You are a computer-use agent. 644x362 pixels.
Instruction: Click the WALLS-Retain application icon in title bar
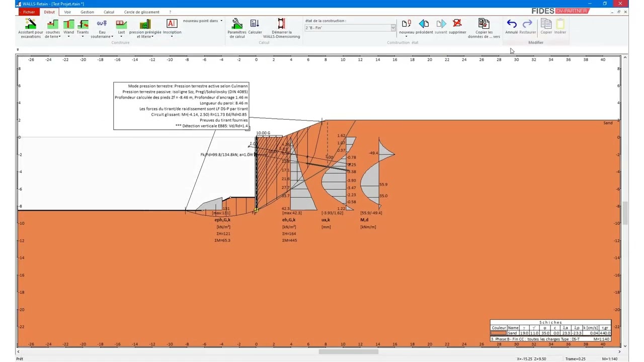click(x=19, y=4)
